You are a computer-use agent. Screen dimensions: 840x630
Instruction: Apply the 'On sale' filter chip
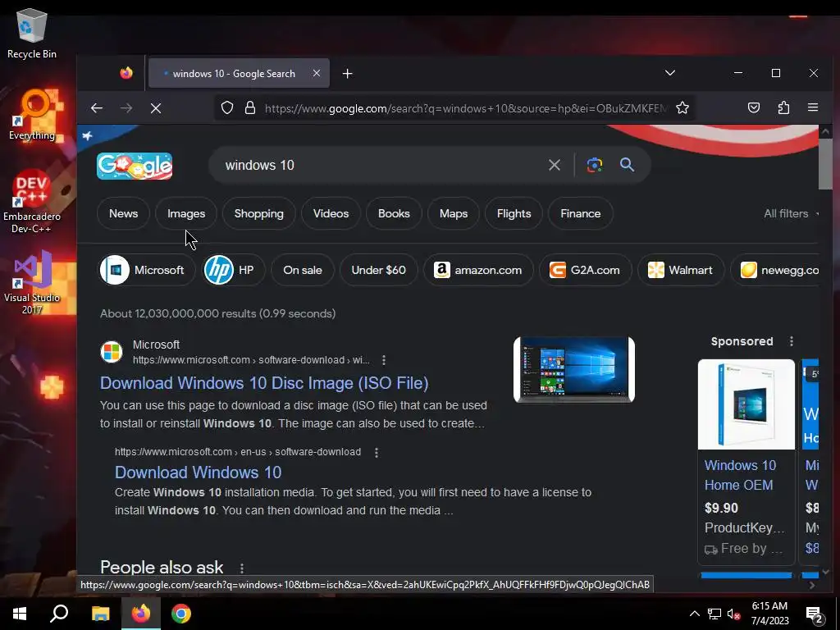click(303, 270)
